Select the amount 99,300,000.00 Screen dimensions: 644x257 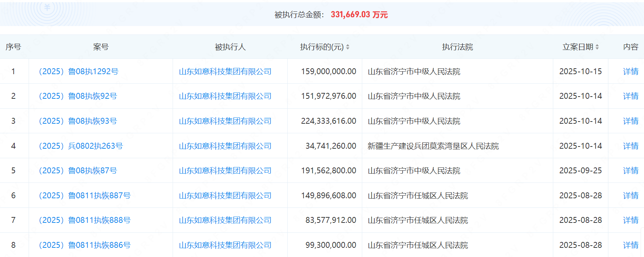click(331, 245)
